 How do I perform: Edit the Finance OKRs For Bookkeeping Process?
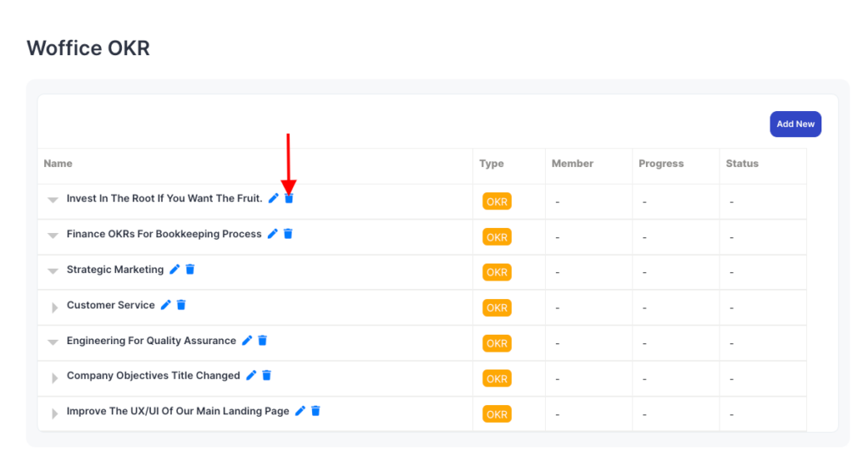click(272, 234)
